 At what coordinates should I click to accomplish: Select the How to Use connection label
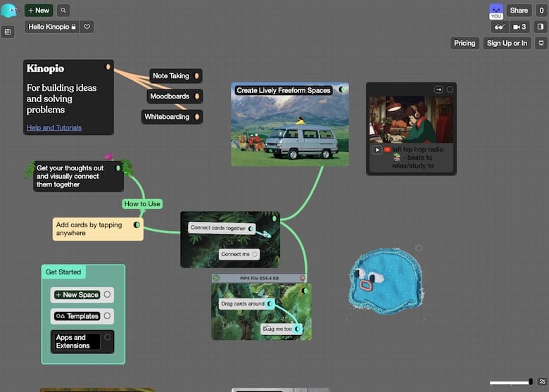point(142,203)
